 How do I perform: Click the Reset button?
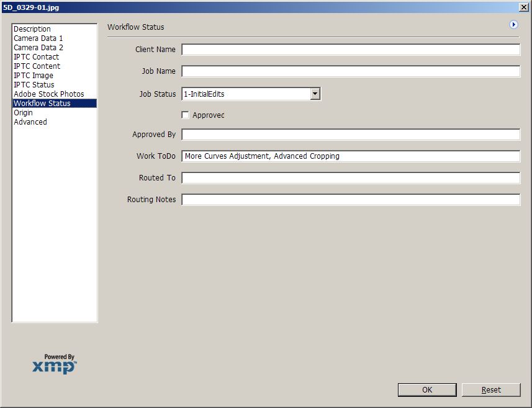pyautogui.click(x=491, y=389)
